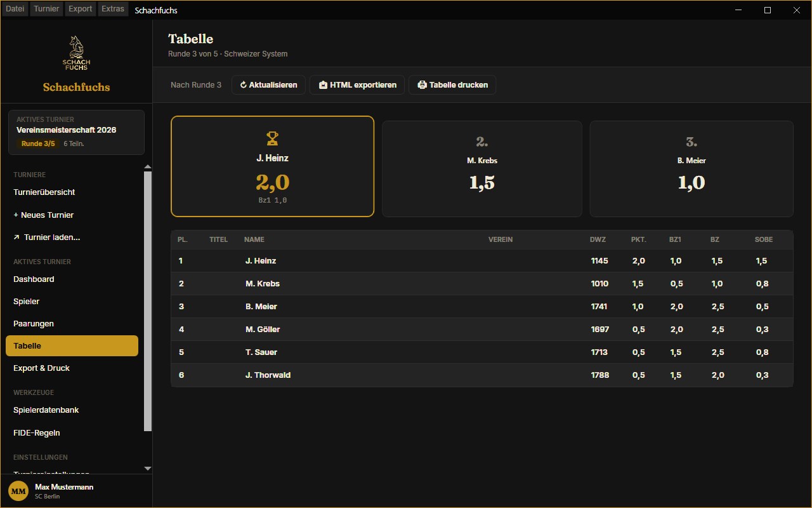Sort table by the DWZ column header
Screen dimensions: 812x508
click(598, 239)
